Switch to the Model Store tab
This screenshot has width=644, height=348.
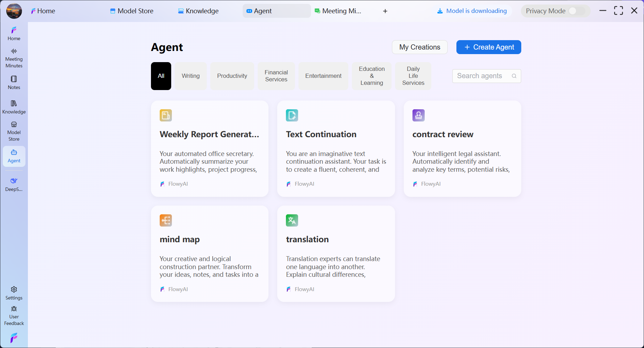click(132, 11)
